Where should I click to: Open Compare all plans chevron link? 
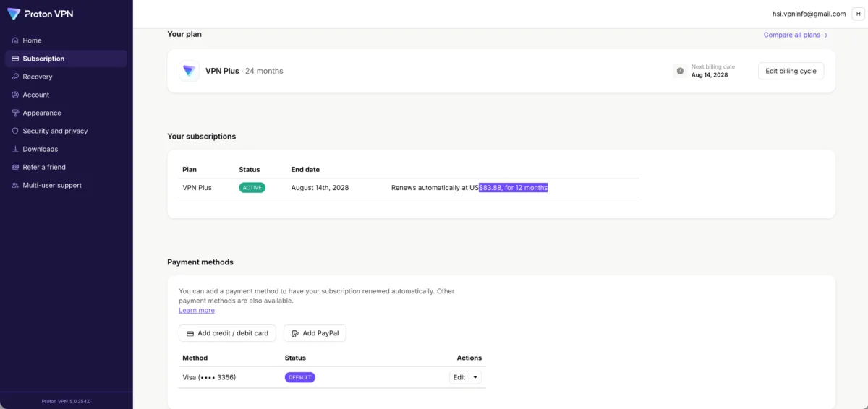pyautogui.click(x=796, y=35)
